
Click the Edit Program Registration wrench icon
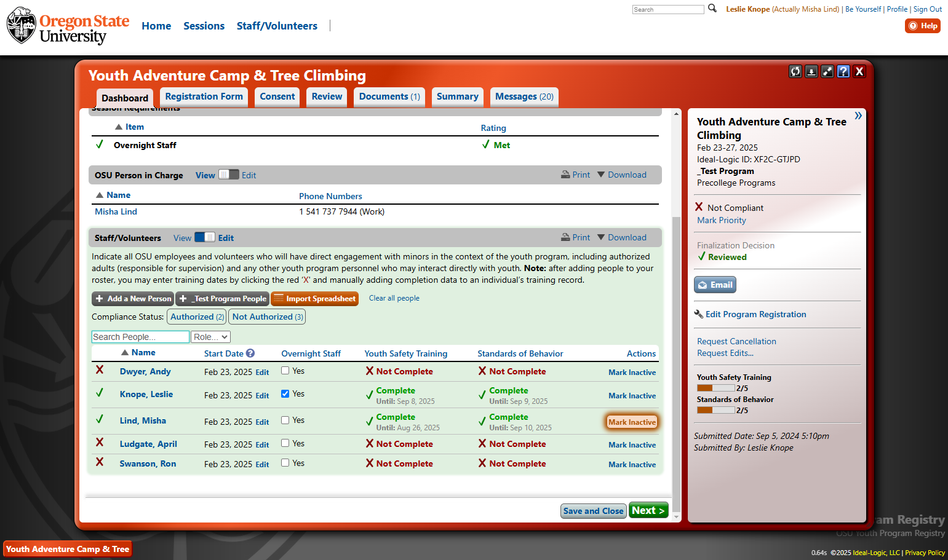click(699, 314)
